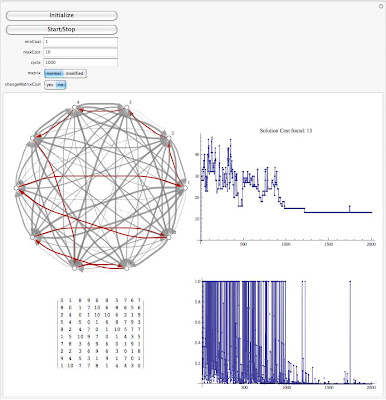Click the "matrix" control label
The width and height of the screenshot is (386, 400).
point(35,73)
